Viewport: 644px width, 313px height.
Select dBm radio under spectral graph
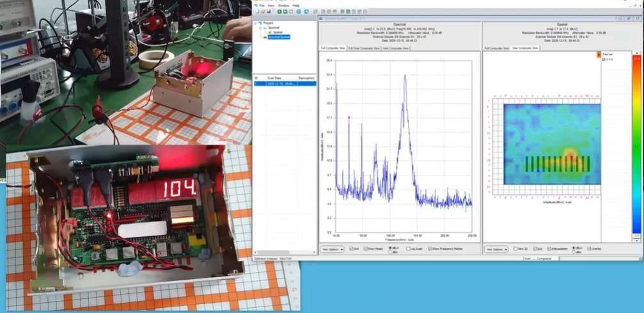click(389, 252)
